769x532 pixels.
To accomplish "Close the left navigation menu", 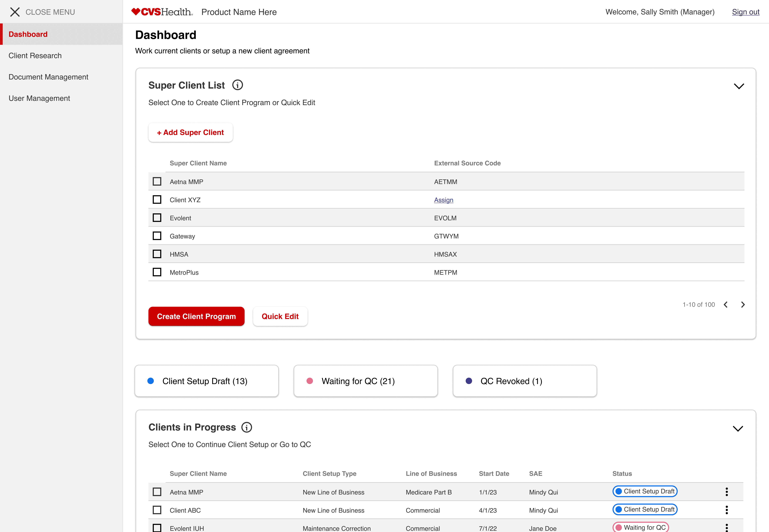I will pos(15,12).
